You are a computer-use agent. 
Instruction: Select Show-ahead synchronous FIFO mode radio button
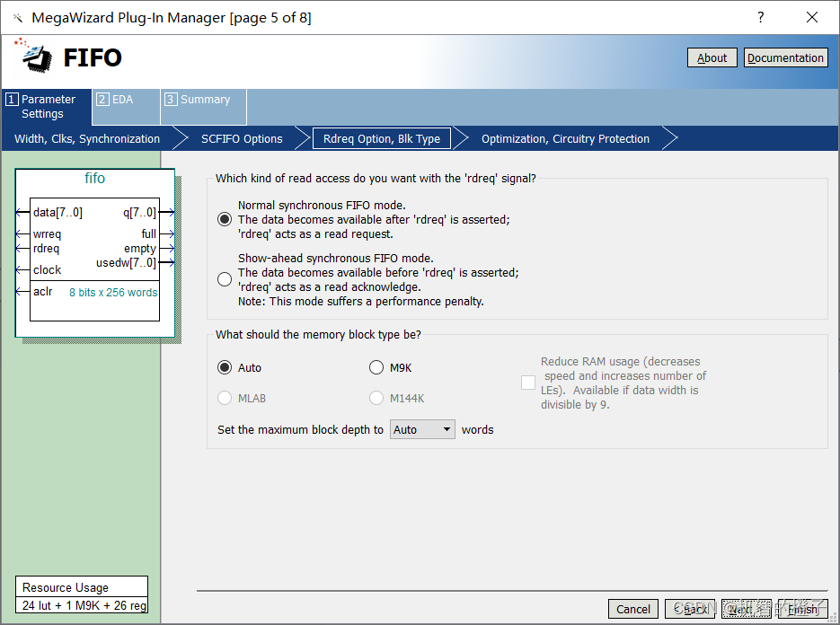(225, 279)
